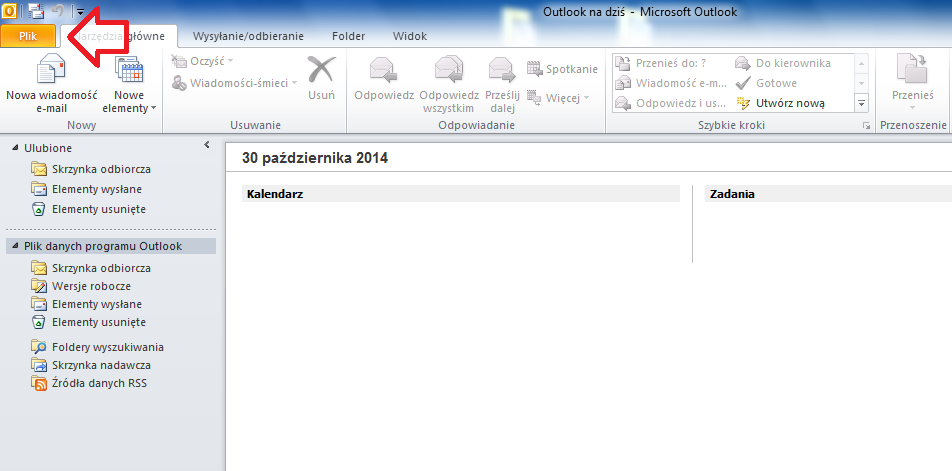The width and height of the screenshot is (952, 471).
Task: Switch to the Wysyłanie/odbieranie tab
Action: point(247,36)
